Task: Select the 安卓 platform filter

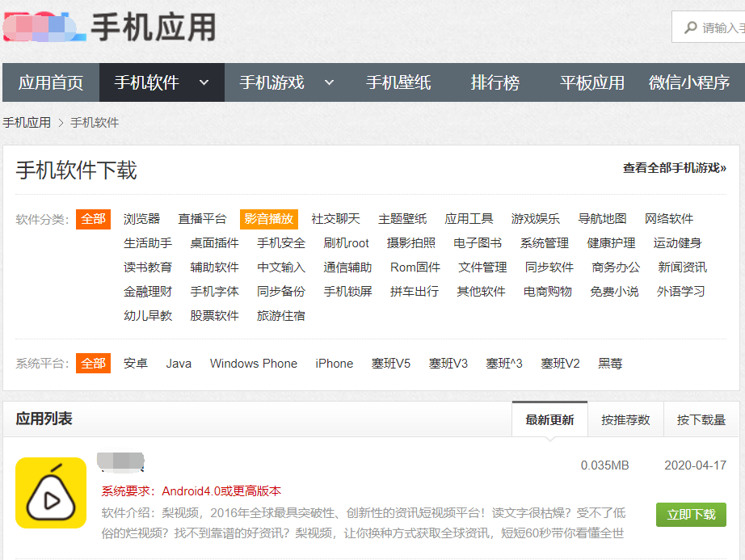Action: [x=136, y=364]
